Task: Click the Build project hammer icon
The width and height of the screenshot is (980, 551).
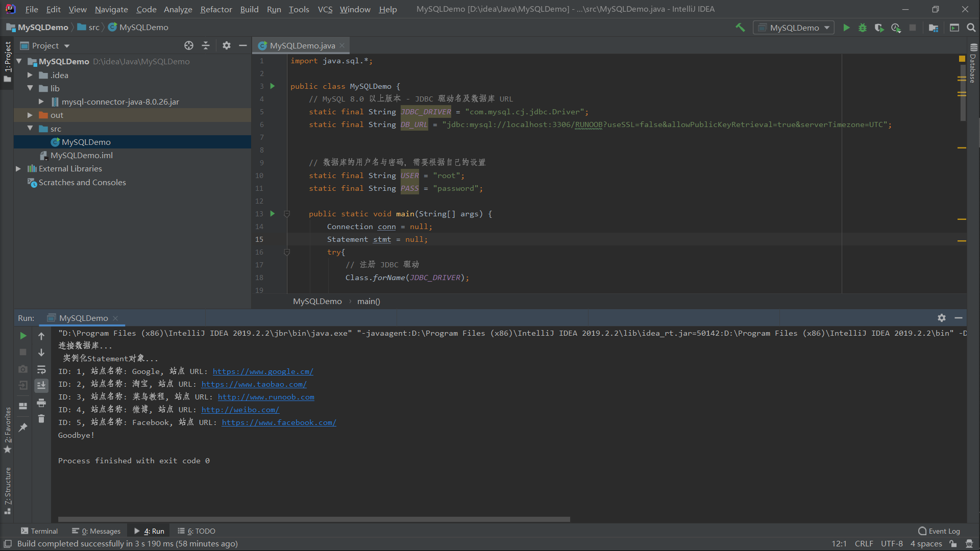Action: [740, 28]
